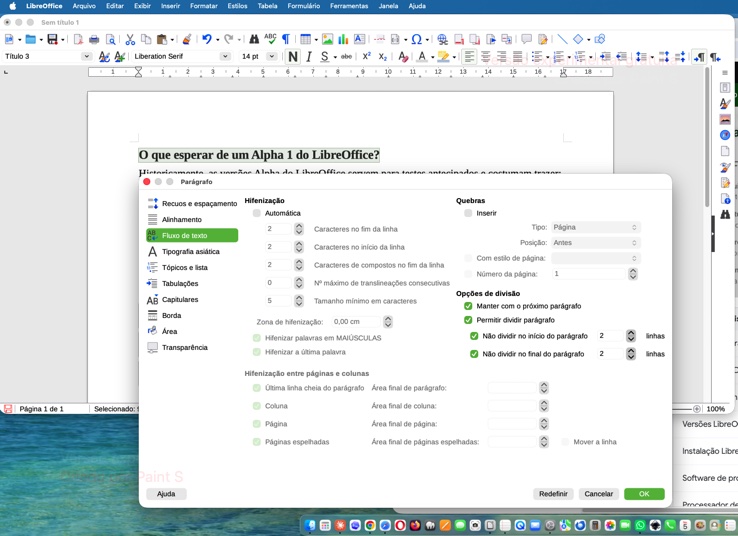Image resolution: width=738 pixels, height=536 pixels.
Task: Click the Save document icon
Action: coord(52,39)
